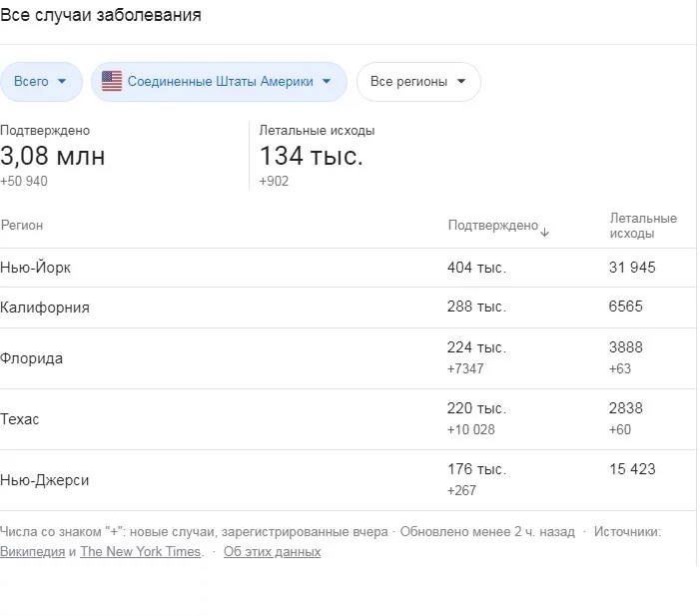Open the Все регионы dropdown
The width and height of the screenshot is (700, 616).
point(418,82)
